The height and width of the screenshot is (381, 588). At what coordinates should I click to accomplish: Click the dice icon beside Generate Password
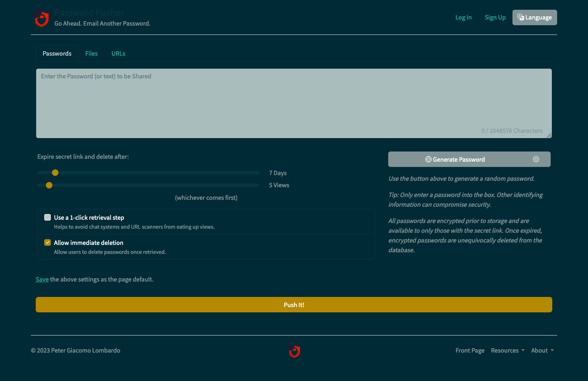[428, 159]
